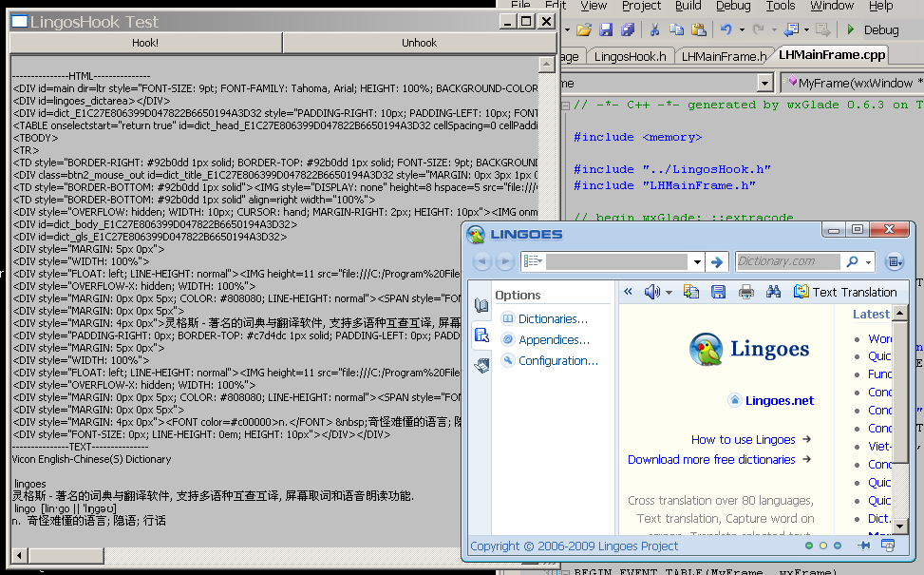The image size is (924, 575).
Task: Click the Lingoes copy icon
Action: point(691,292)
